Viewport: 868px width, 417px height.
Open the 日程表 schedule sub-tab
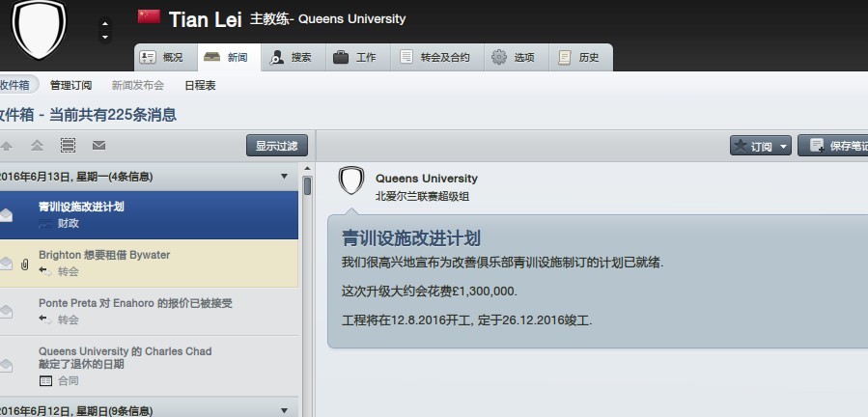(200, 85)
